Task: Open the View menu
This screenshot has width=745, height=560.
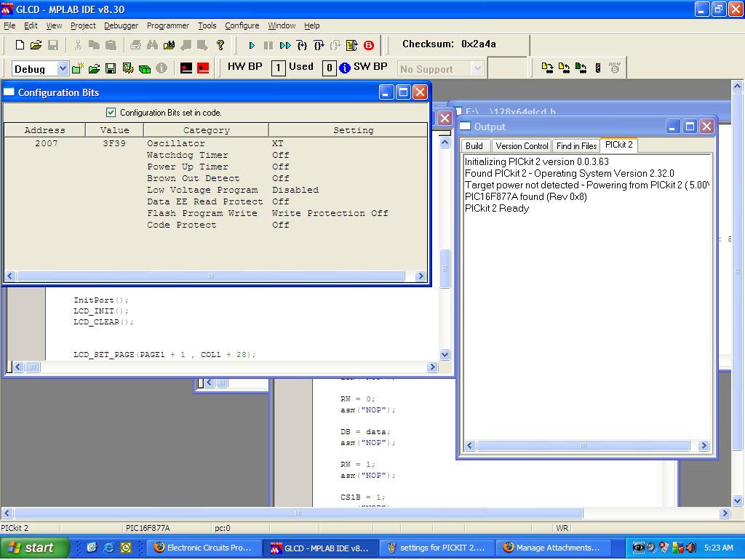Action: 54,25
